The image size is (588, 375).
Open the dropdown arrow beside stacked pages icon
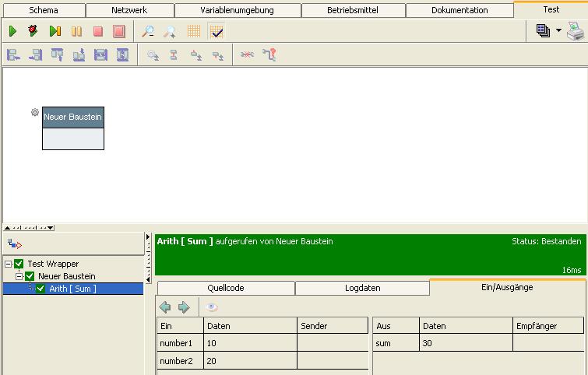[558, 31]
